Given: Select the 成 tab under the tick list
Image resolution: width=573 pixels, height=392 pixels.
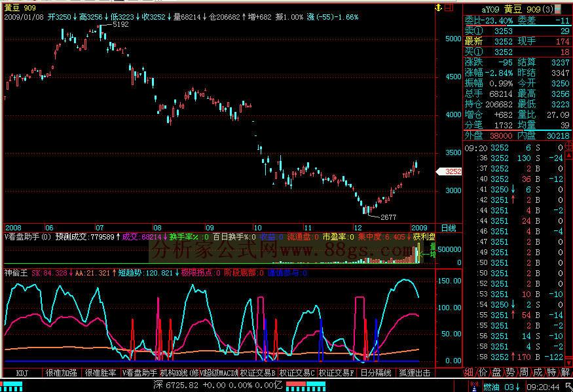Looking at the screenshot, I should (x=538, y=372).
